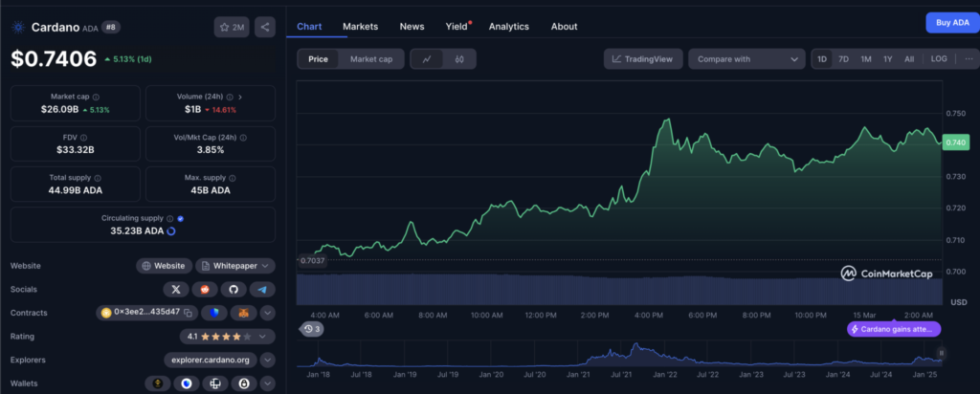Open the Analytics tab
The height and width of the screenshot is (394, 980).
coord(508,26)
